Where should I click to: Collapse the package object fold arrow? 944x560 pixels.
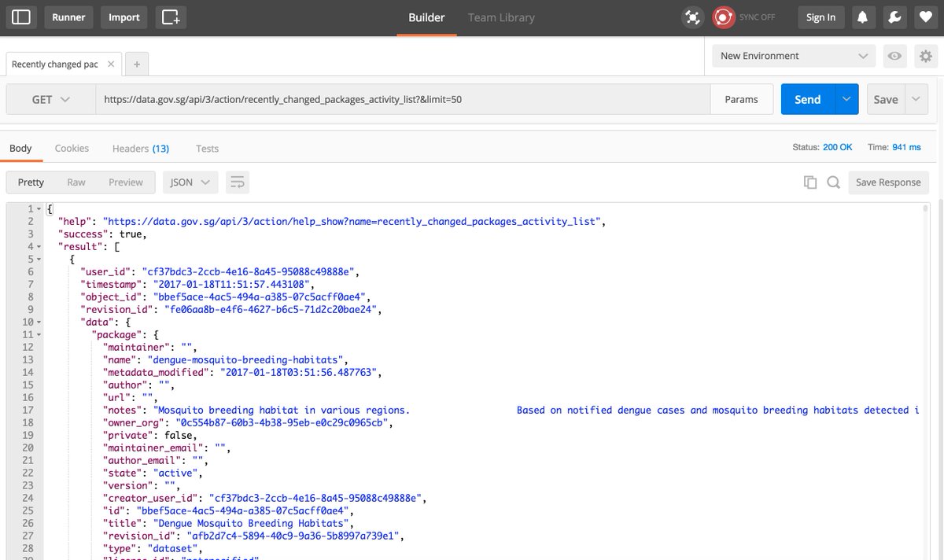(39, 335)
